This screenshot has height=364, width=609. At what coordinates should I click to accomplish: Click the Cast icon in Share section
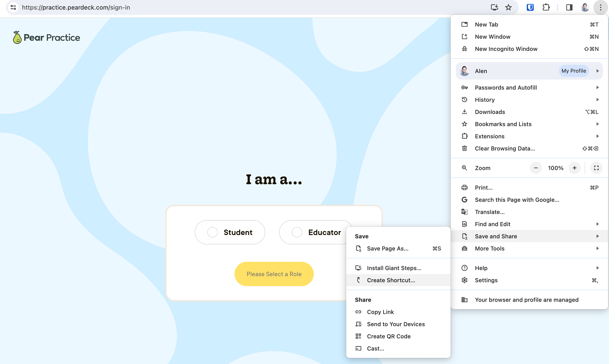358,349
